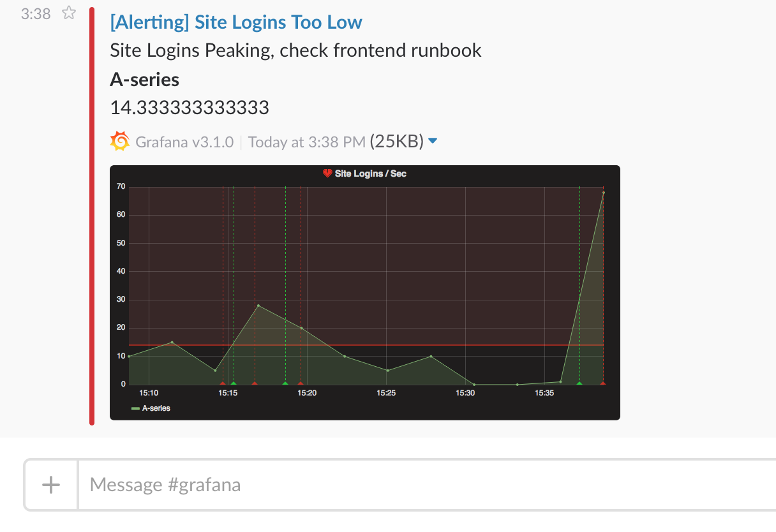Click the 3:38 message time
The image size is (776, 532).
[34, 14]
